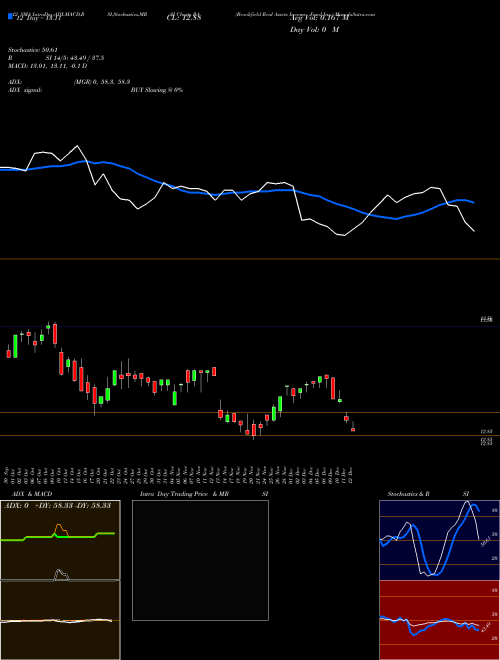Click the orange hump on the ADX line
Screen dimensions: 500x660
click(x=60, y=530)
